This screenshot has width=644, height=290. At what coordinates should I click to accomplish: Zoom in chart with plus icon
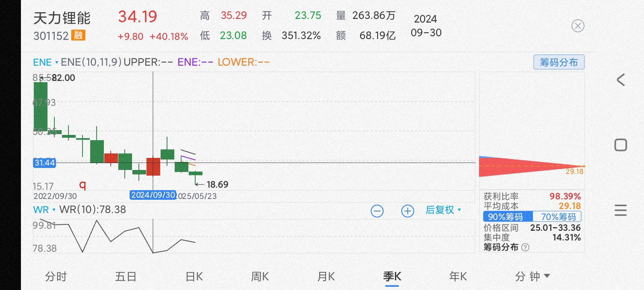point(408,211)
